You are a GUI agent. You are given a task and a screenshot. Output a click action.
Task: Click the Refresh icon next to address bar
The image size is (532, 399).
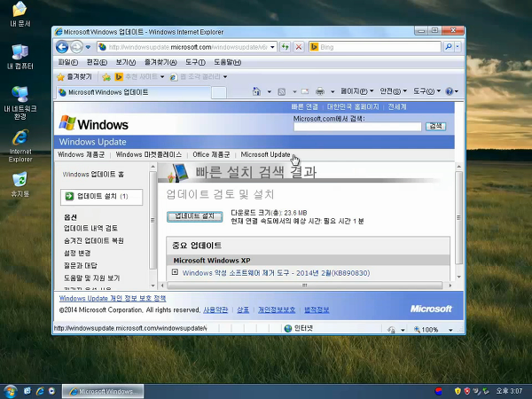click(x=285, y=47)
